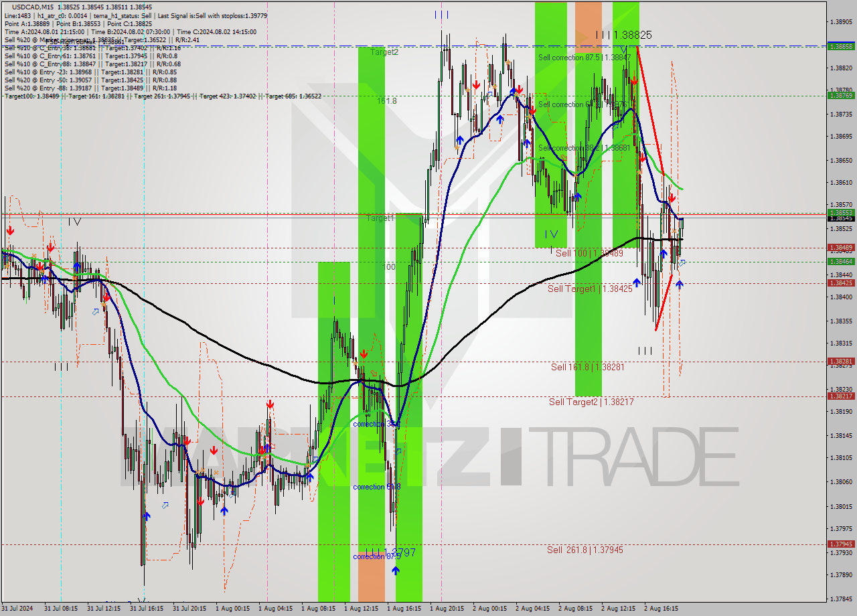Click the 1.38190 price axis value
Screen dimensions: 857x616
(x=841, y=411)
